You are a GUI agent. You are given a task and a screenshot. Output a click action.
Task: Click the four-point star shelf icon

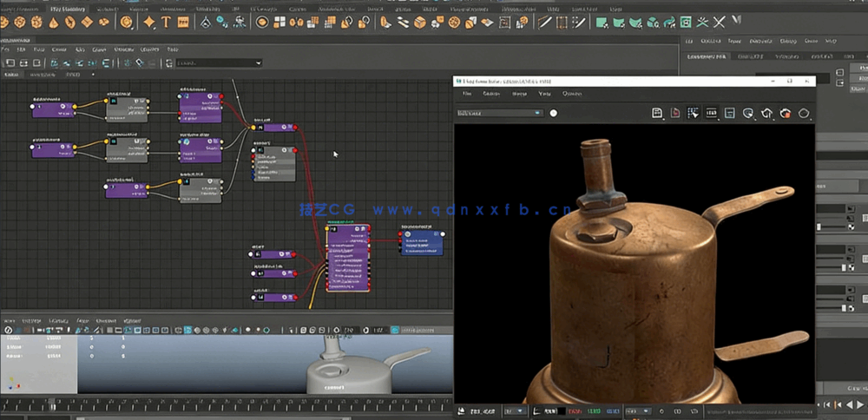coord(149,23)
